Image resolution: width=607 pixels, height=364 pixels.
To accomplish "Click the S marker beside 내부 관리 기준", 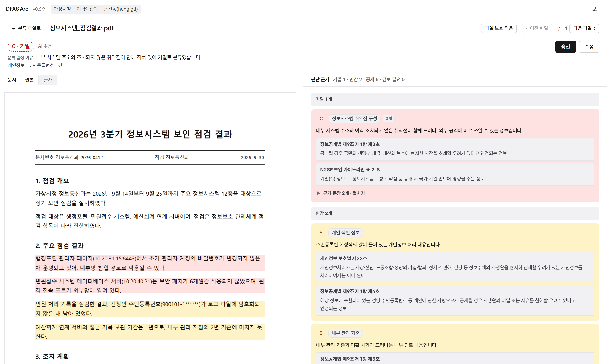I will pos(321,333).
